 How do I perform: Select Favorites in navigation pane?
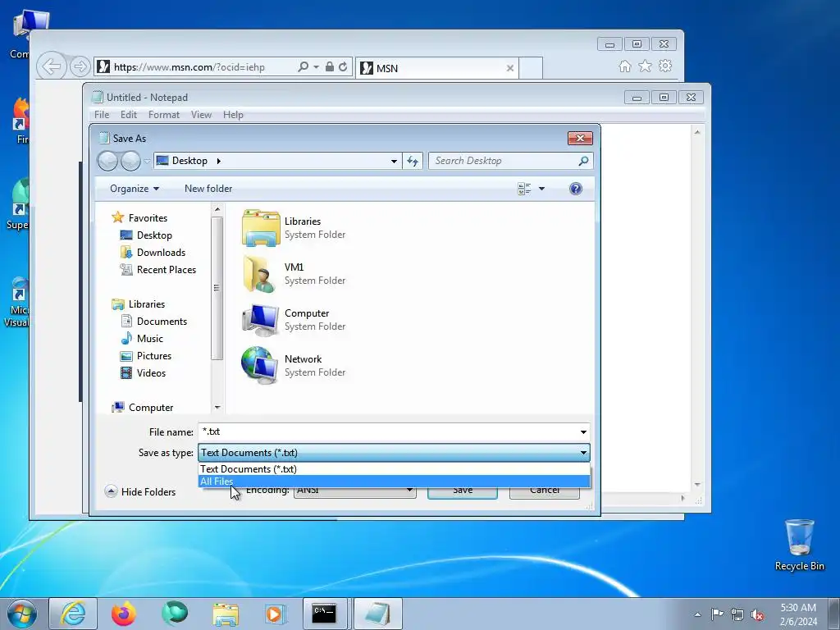[x=139, y=218]
